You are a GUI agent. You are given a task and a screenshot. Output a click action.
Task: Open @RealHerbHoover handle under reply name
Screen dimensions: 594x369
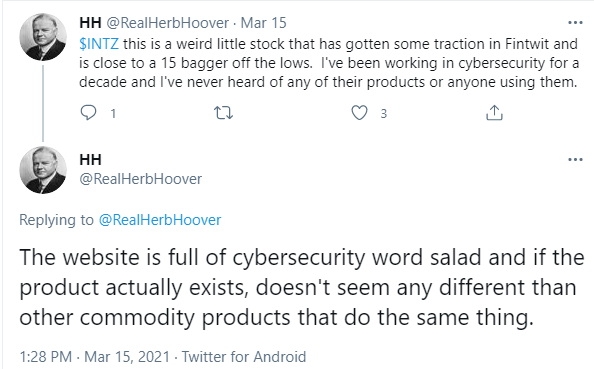[141, 179]
